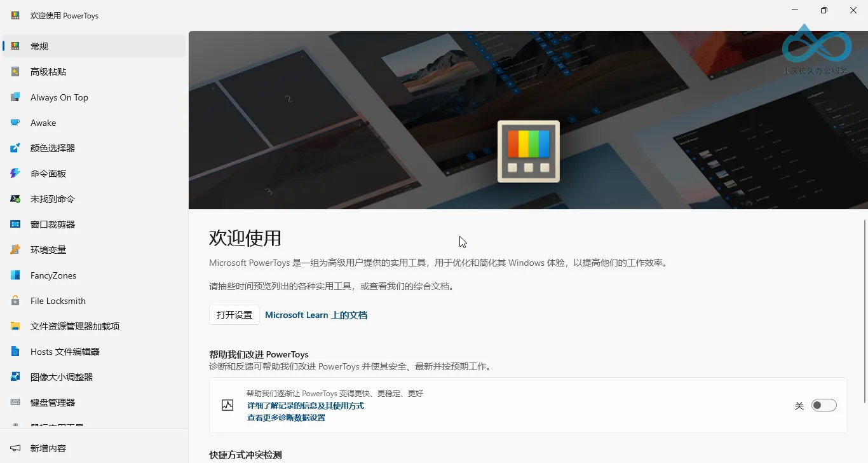868x463 pixels.
Task: Click the restore window button
Action: [824, 10]
